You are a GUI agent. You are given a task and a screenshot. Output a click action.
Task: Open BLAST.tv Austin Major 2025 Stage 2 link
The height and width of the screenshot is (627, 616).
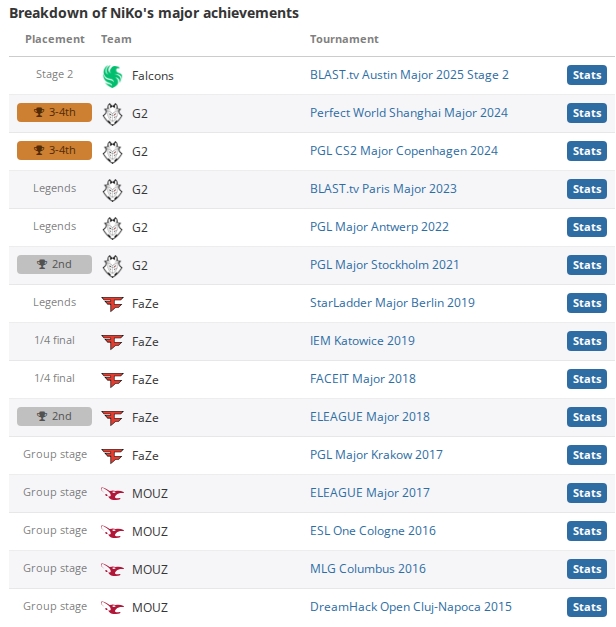[409, 75]
